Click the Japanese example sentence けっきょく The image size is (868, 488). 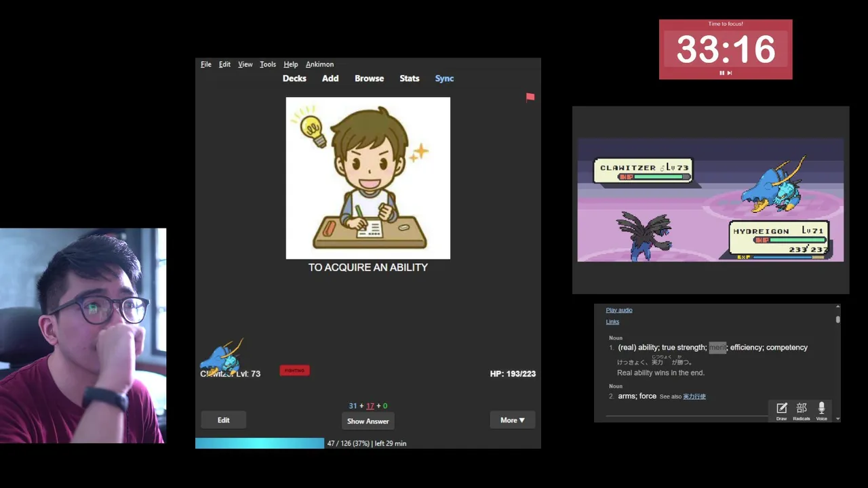click(654, 362)
